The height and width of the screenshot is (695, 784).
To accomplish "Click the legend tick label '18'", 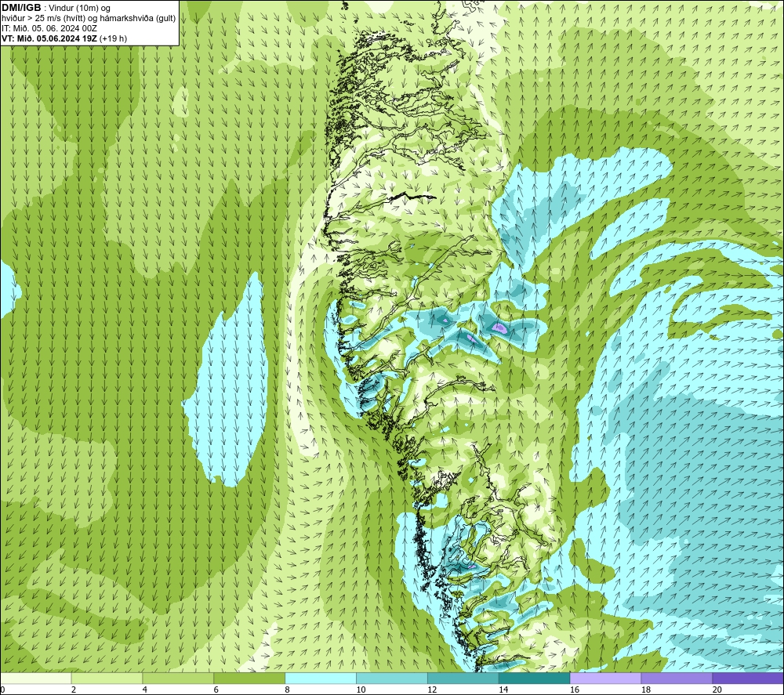I will click(645, 690).
